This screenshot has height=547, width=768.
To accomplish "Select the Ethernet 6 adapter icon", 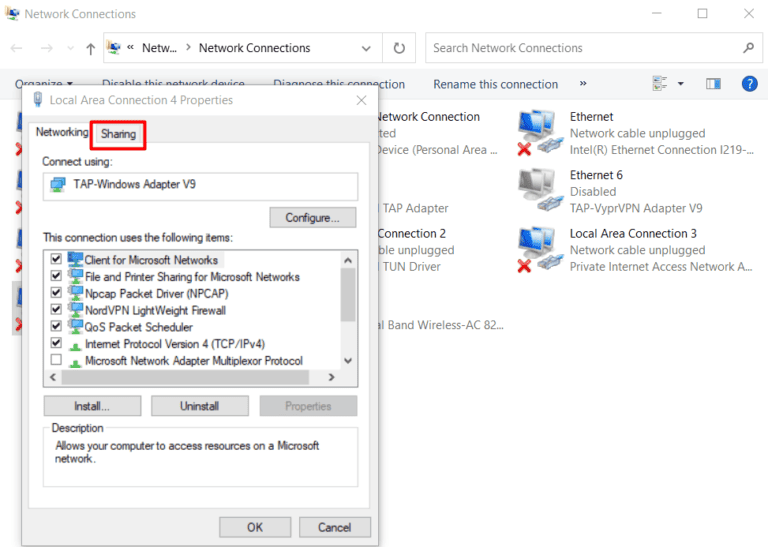I will (x=540, y=190).
